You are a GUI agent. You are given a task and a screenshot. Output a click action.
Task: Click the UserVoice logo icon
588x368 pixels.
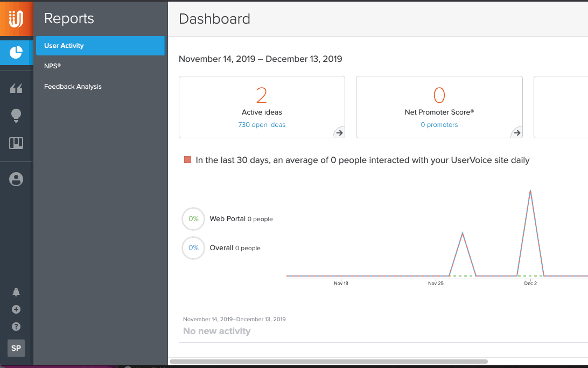click(x=16, y=18)
